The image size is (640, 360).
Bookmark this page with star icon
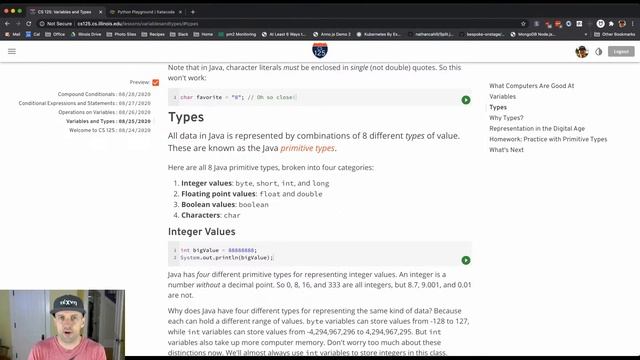[523, 24]
